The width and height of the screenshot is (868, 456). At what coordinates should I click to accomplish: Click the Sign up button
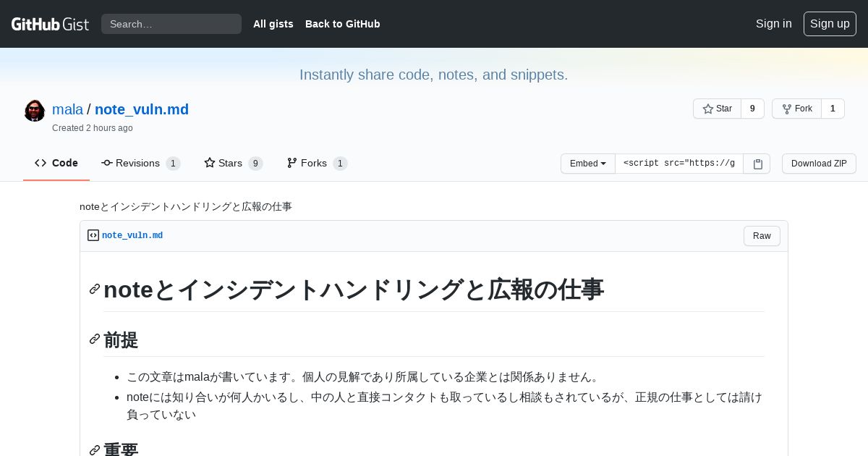click(830, 24)
